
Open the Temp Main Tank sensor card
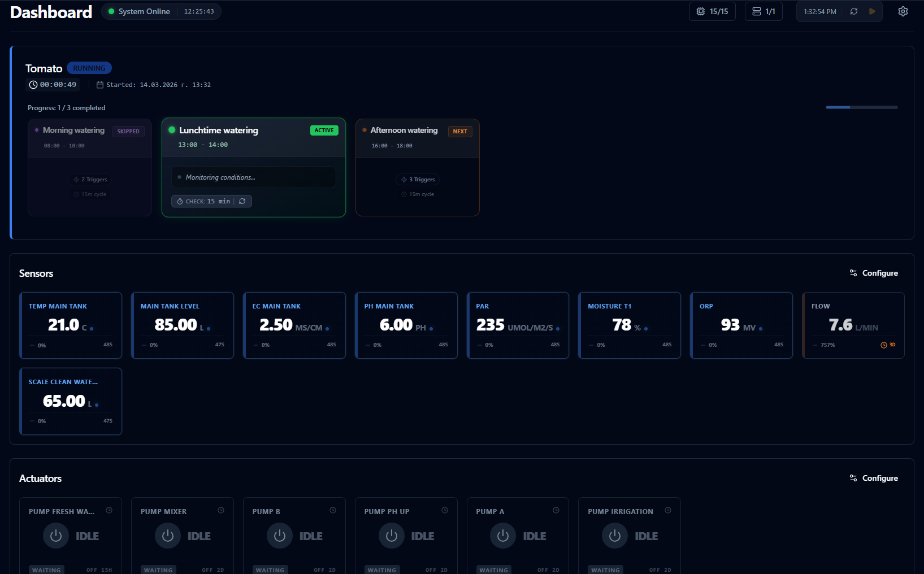click(71, 325)
